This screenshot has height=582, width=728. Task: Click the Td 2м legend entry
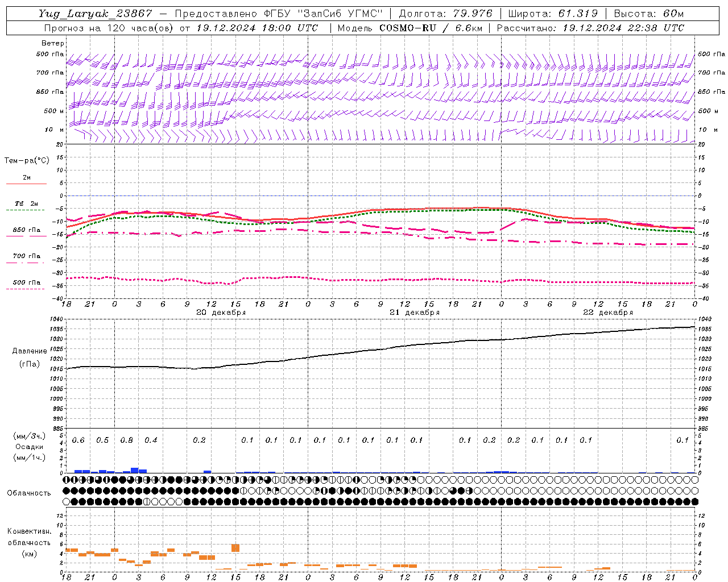point(27,203)
